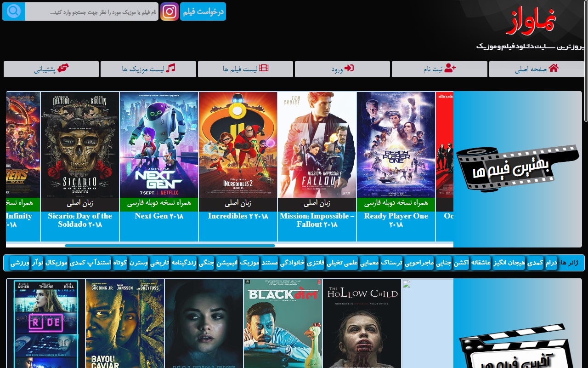The image size is (588, 368).
Task: Open The Hollow Child poster
Action: 362,324
